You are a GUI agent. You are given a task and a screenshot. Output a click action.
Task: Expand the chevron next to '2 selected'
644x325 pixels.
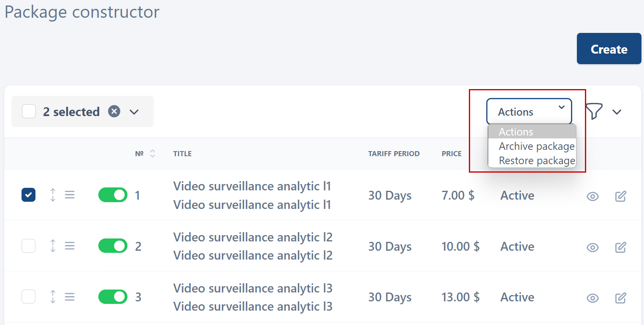134,112
